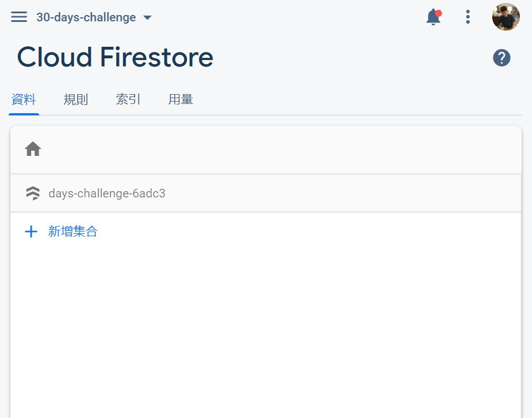
Task: Open the hamburger navigation menu
Action: coord(19,17)
